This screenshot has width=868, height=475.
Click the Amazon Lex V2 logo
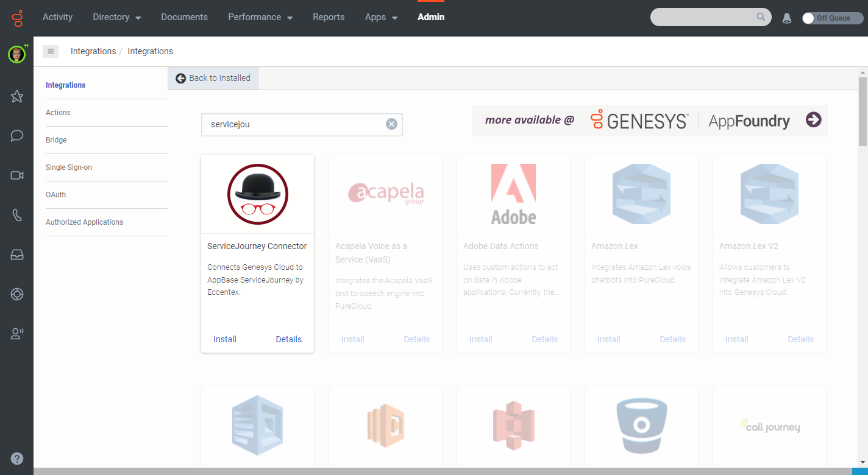tap(769, 194)
